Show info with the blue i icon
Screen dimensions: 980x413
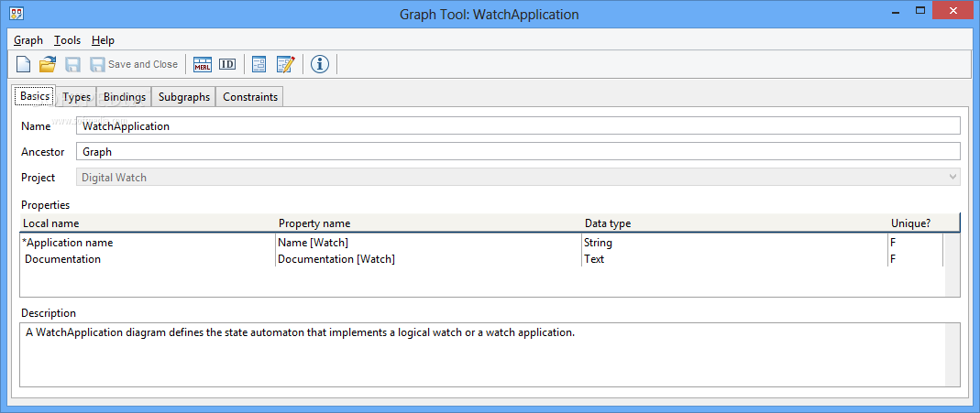pyautogui.click(x=319, y=63)
